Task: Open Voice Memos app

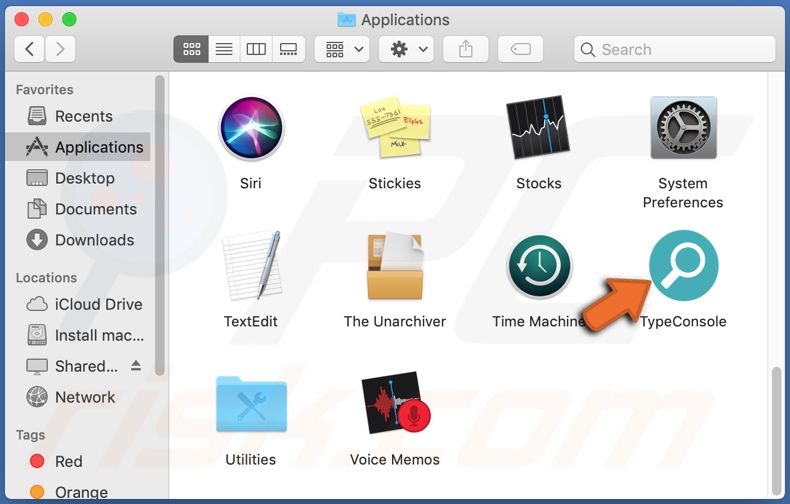Action: click(x=394, y=404)
